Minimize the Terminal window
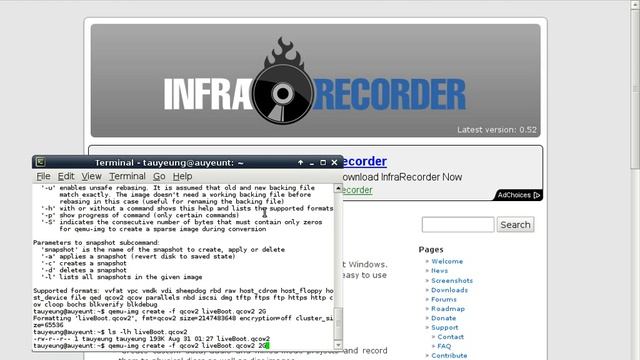The width and height of the screenshot is (640, 360). pos(312,163)
